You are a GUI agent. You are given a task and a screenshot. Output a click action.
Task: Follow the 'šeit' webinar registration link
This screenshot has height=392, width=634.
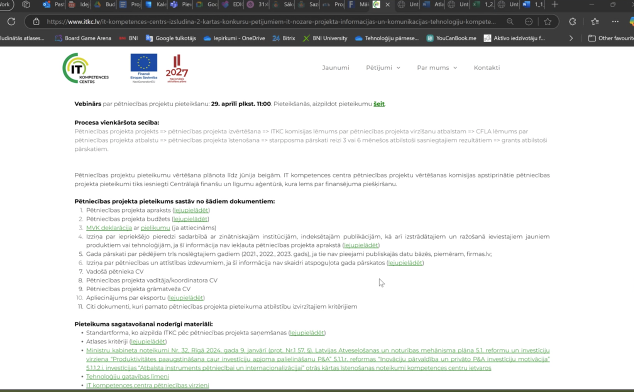coord(379,104)
